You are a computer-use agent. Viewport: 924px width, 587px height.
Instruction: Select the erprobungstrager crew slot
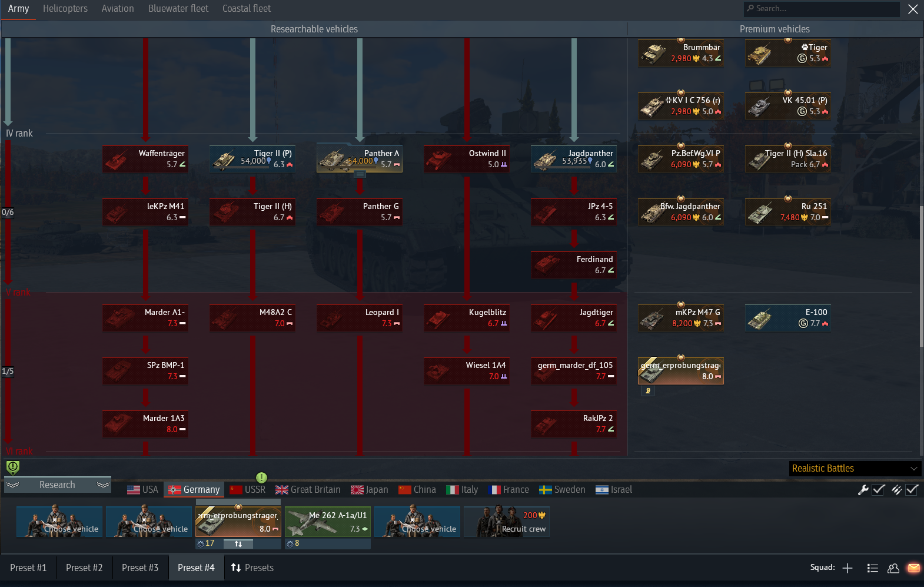click(x=238, y=522)
